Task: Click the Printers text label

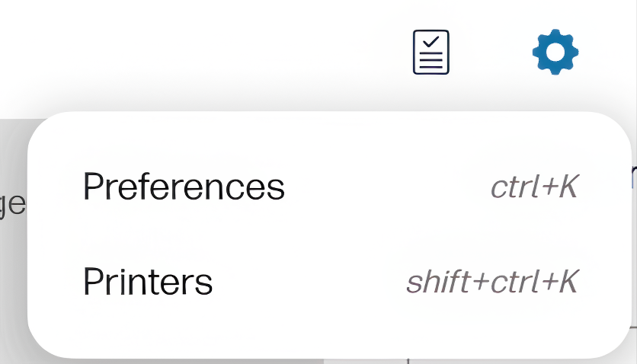Action: pyautogui.click(x=148, y=282)
